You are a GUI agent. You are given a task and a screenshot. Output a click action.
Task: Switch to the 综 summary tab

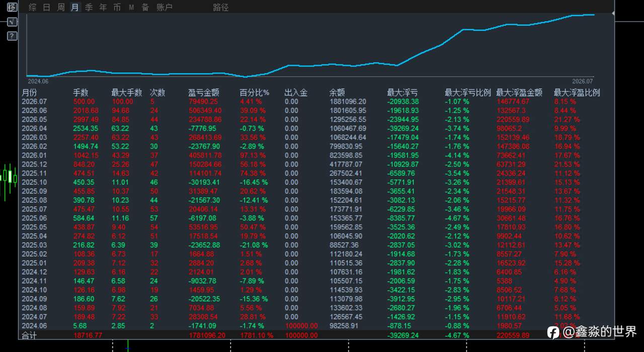tap(32, 8)
